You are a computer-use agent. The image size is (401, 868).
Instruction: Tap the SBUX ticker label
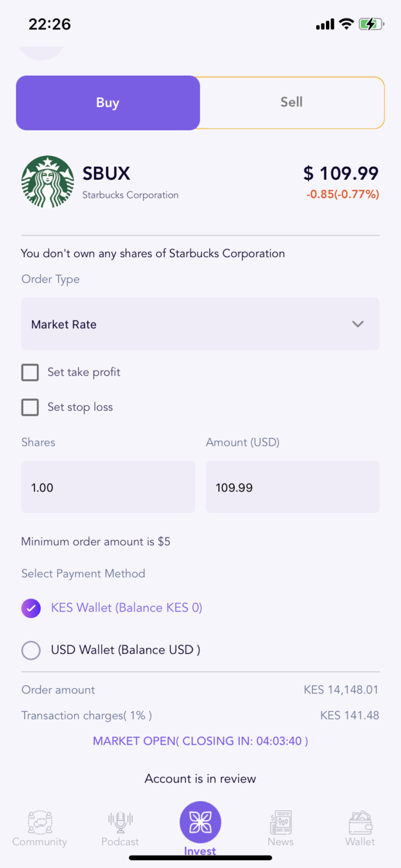(x=106, y=173)
